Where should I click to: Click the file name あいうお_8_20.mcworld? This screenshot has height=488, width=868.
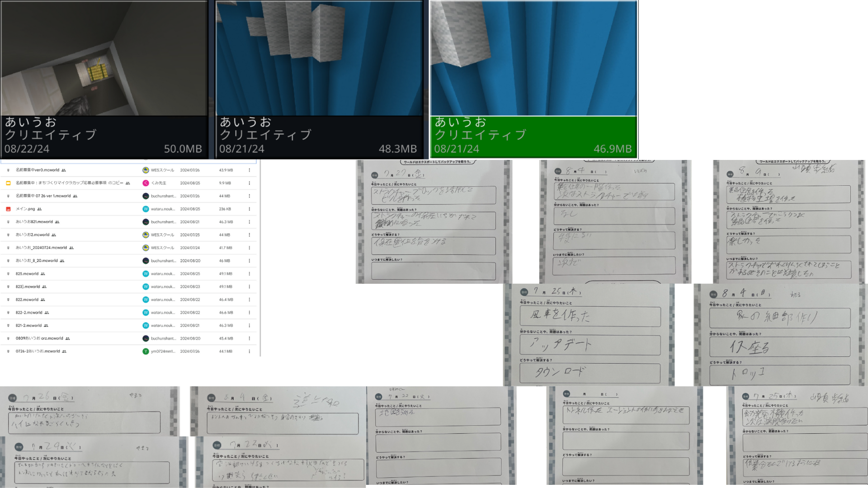37,261
